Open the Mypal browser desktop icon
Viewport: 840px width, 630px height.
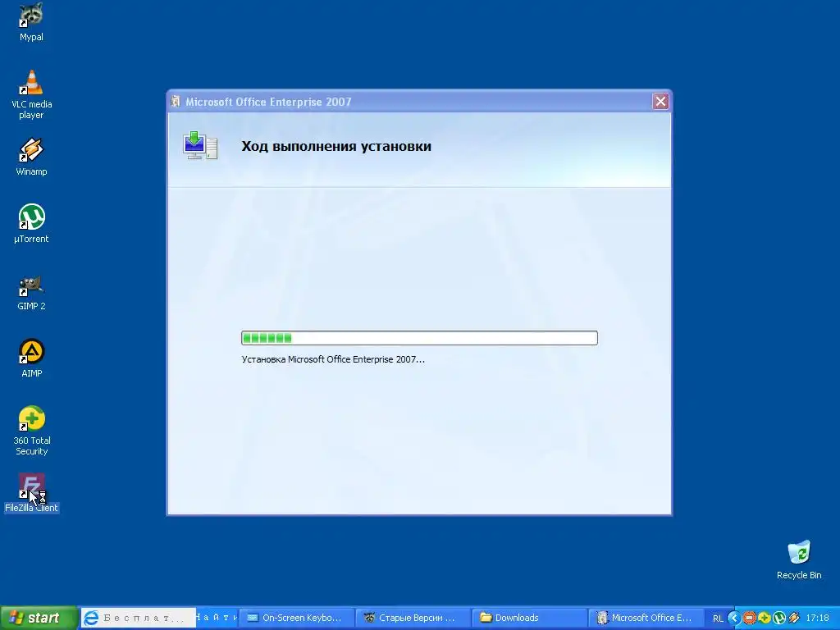click(31, 21)
